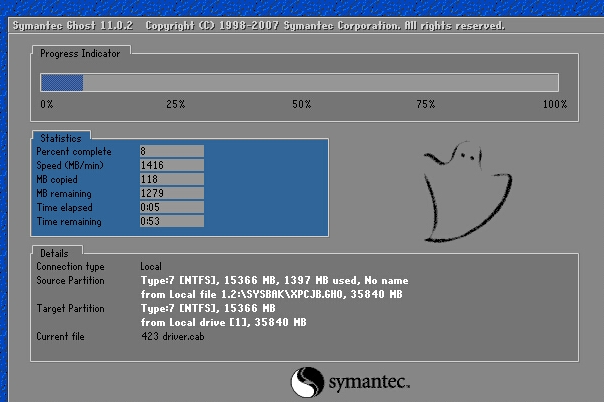Click the 'Local' connection value
The height and width of the screenshot is (402, 604).
pyautogui.click(x=151, y=266)
